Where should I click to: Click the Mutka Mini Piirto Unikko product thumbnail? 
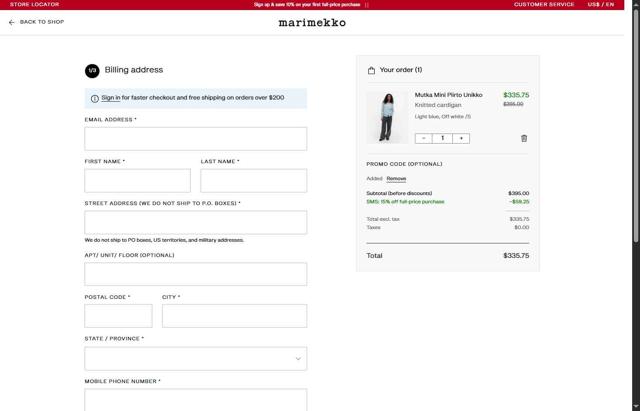tap(387, 117)
